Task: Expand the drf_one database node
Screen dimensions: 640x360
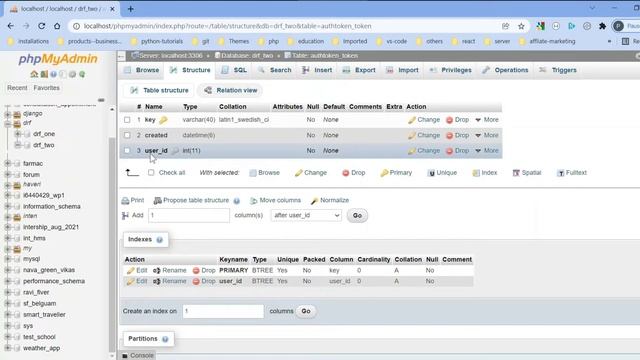Action: (18, 134)
